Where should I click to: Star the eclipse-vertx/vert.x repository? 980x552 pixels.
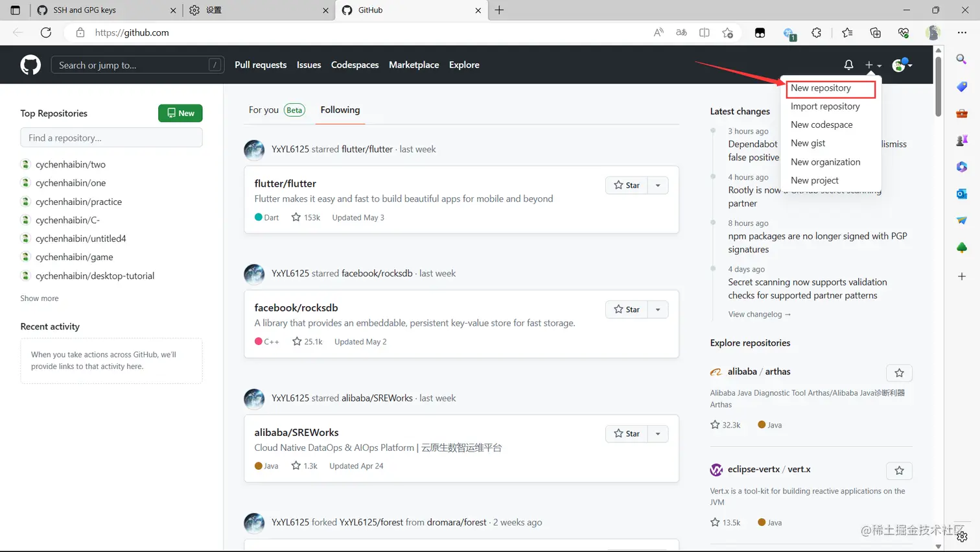[x=899, y=470]
